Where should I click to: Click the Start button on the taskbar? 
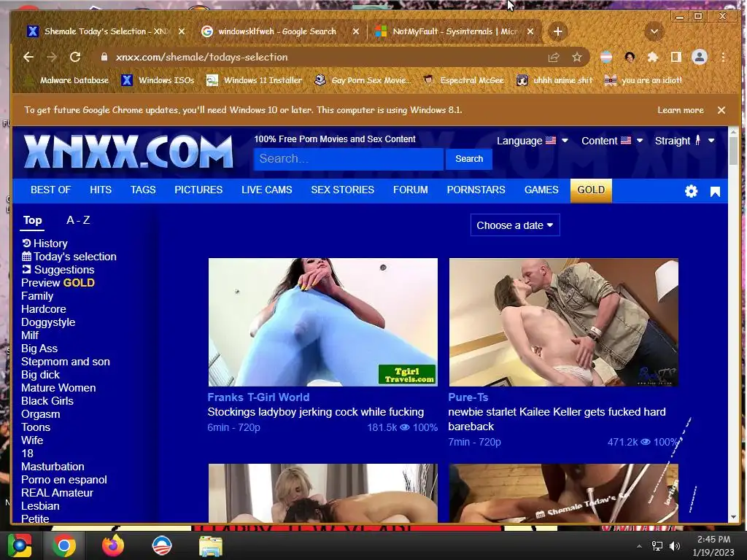[20, 545]
